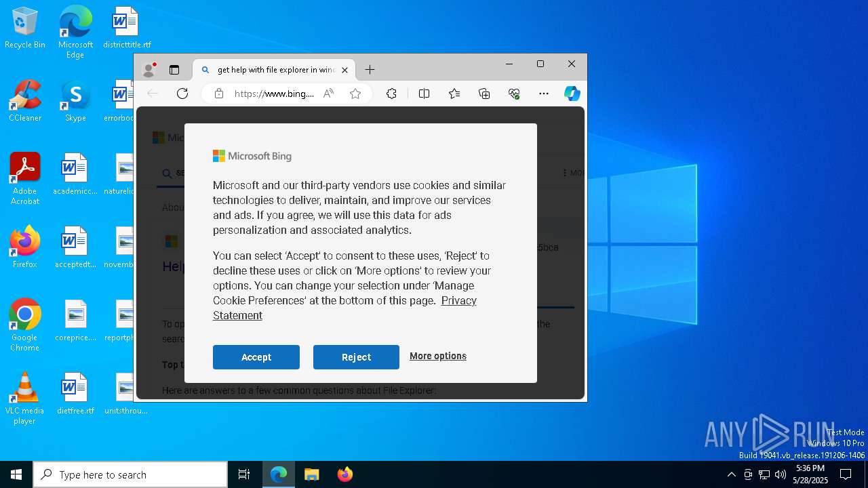Select CCleaner desktop shortcut
Image resolution: width=868 pixels, height=488 pixels.
25,102
